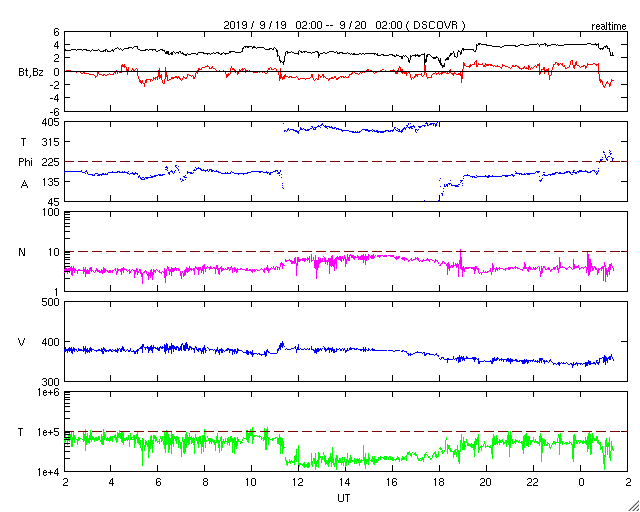
Task: Click the "-4" tick on Bt,Bz axis
Action: coord(55,98)
